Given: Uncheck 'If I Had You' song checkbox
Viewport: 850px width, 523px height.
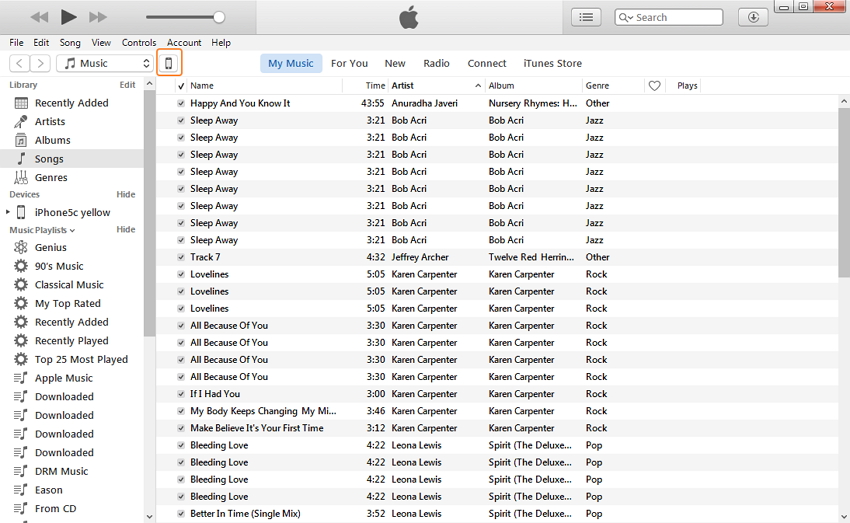Looking at the screenshot, I should coord(181,394).
